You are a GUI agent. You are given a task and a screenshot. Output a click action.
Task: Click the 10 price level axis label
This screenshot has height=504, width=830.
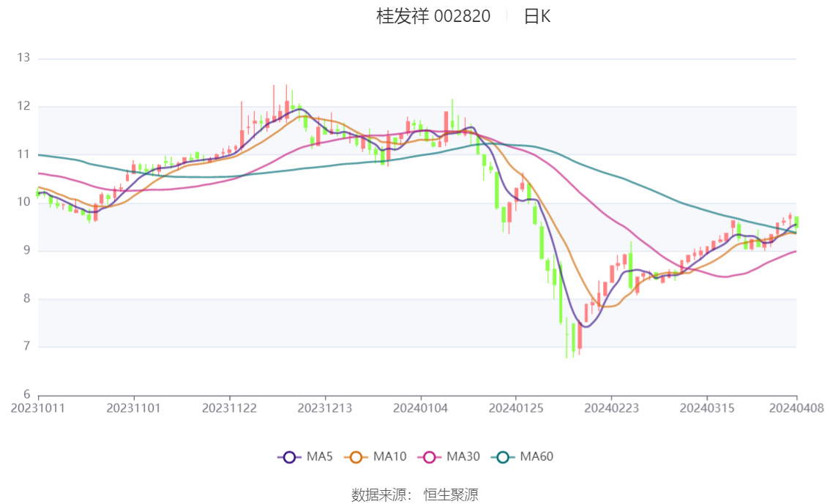(x=23, y=203)
